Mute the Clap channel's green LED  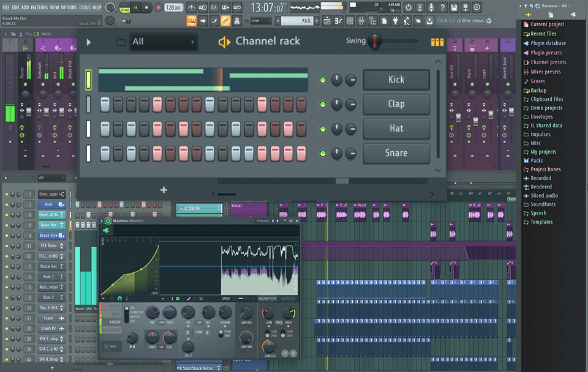pos(323,104)
